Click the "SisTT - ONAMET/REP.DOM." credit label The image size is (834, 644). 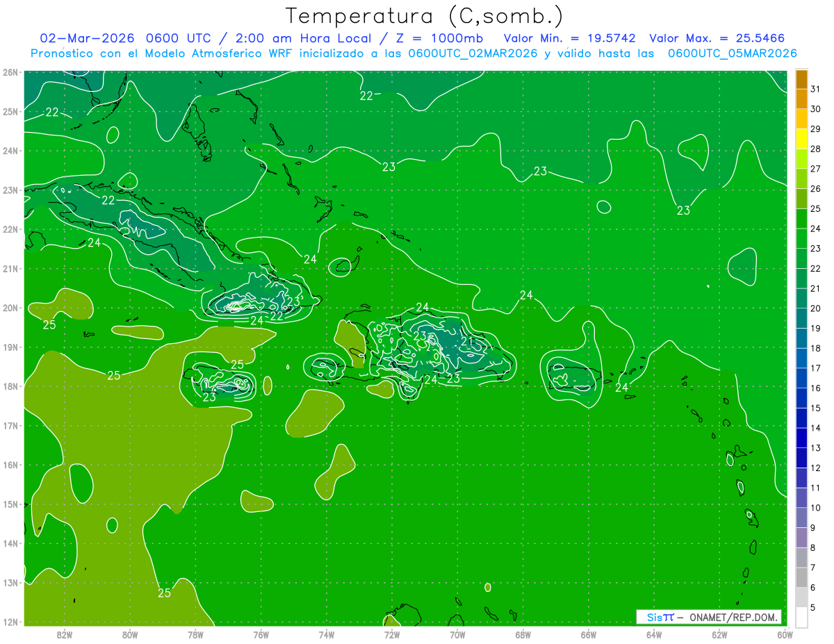pos(709,617)
